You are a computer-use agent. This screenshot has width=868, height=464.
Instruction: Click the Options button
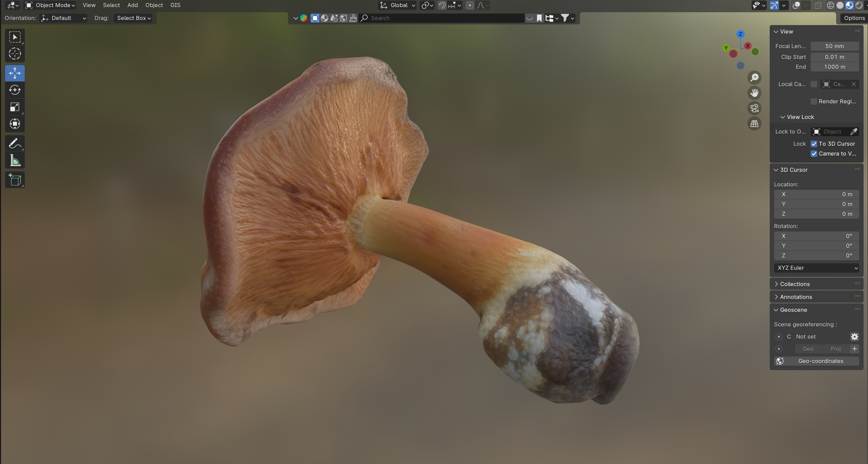854,18
